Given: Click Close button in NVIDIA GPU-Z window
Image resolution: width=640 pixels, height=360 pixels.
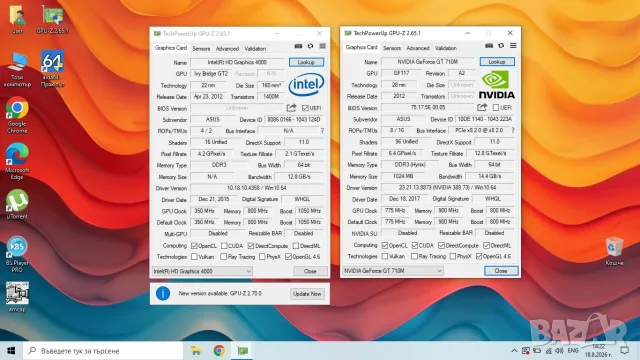Looking at the screenshot, I should click(x=501, y=271).
